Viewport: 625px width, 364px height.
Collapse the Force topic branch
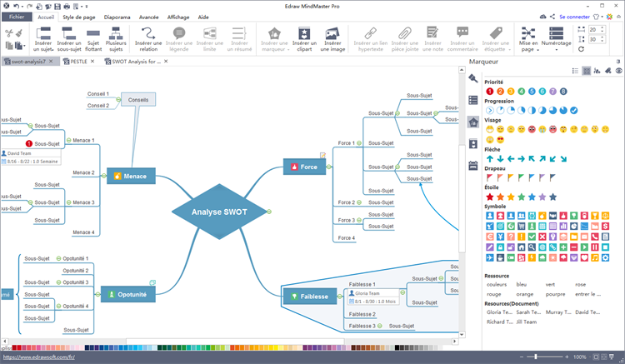(329, 167)
